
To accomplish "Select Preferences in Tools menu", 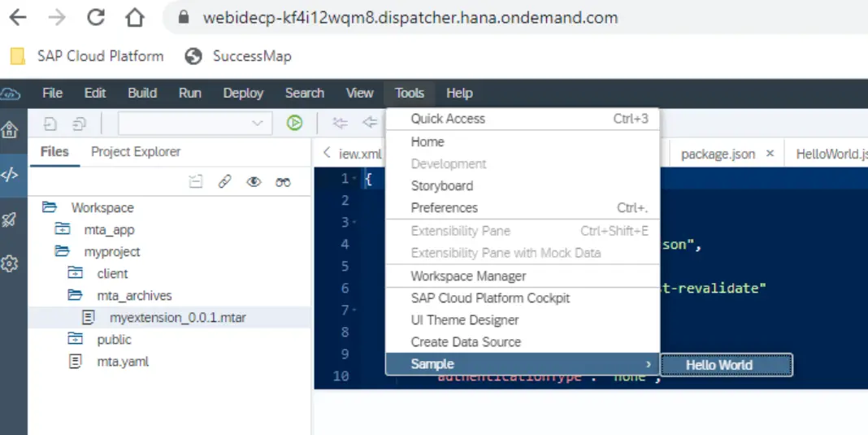I will [523, 208].
